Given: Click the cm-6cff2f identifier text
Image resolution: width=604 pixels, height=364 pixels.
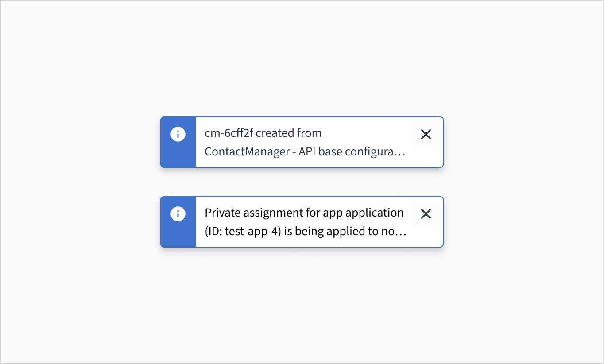Looking at the screenshot, I should click(229, 133).
